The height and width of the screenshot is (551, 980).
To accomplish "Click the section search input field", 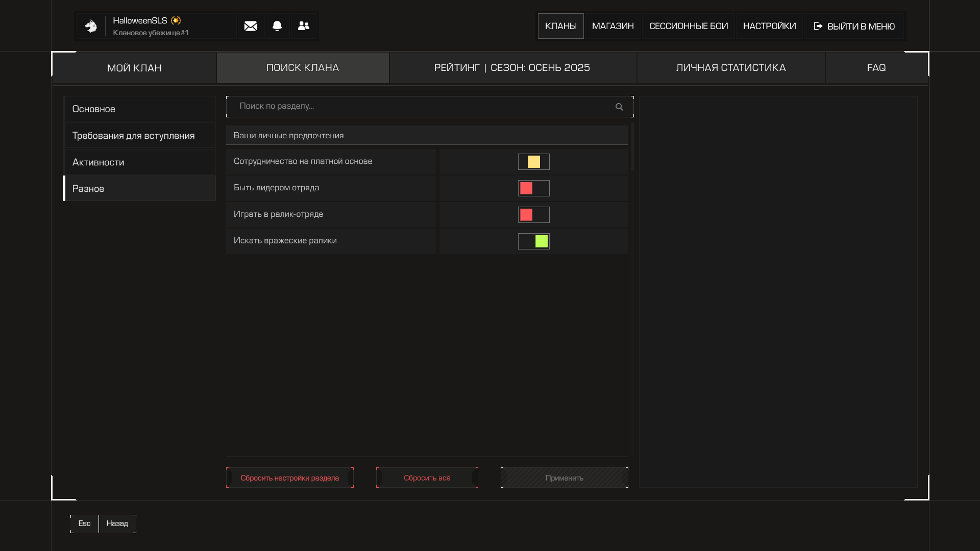I will (419, 107).
